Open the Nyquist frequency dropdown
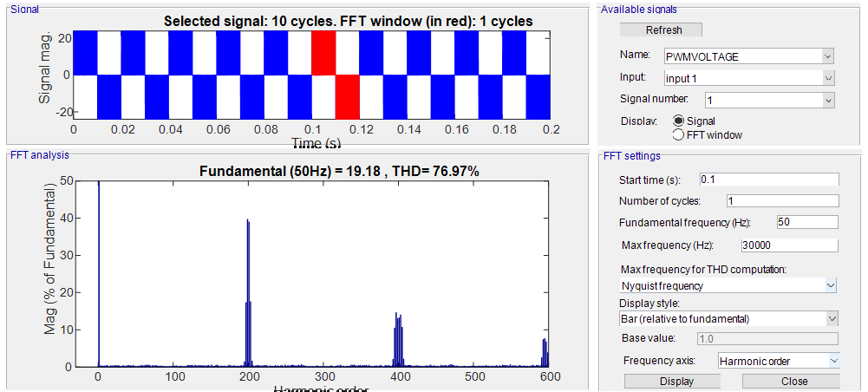 click(728, 285)
